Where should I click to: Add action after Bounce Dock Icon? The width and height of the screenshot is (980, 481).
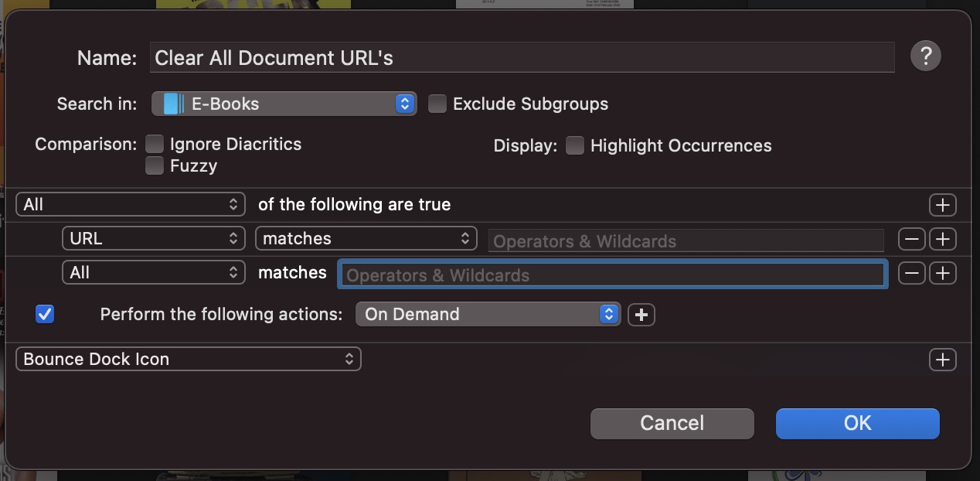pyautogui.click(x=942, y=360)
